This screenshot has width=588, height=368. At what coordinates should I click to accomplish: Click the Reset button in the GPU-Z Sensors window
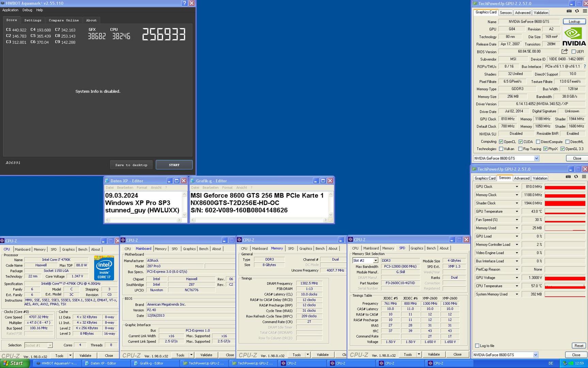[x=579, y=346]
